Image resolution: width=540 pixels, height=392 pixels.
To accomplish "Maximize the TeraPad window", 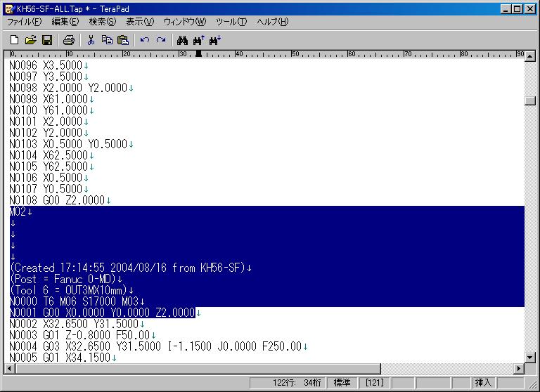I will coord(517,9).
